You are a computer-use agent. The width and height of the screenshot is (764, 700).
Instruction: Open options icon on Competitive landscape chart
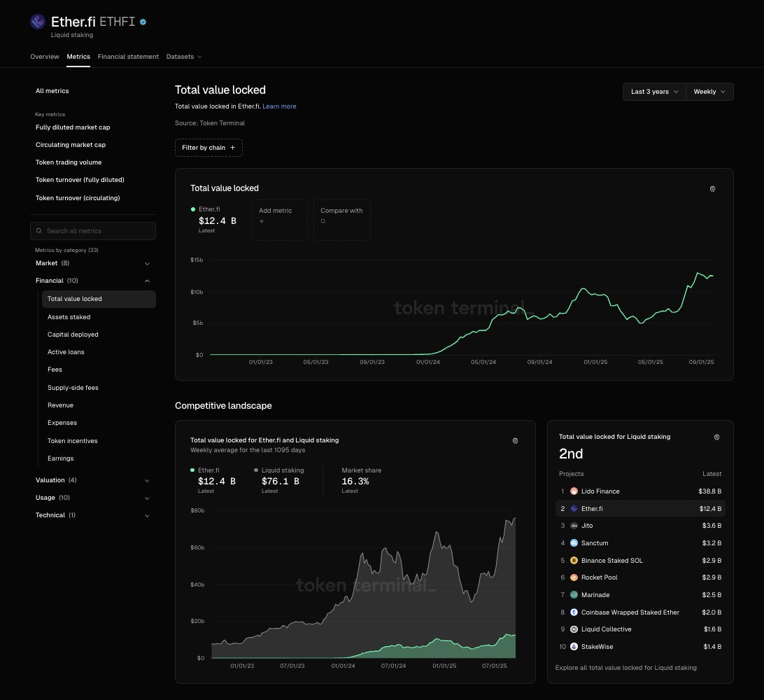(x=515, y=441)
